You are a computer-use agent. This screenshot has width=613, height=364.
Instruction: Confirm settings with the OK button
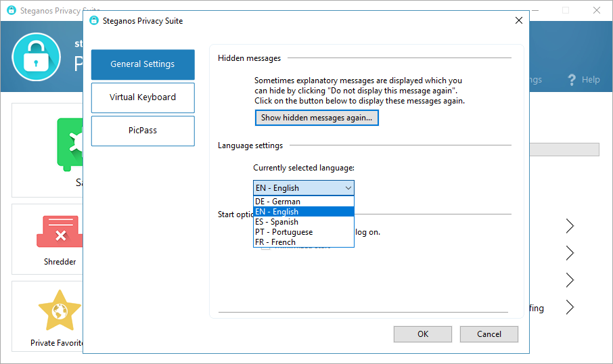[x=423, y=334]
